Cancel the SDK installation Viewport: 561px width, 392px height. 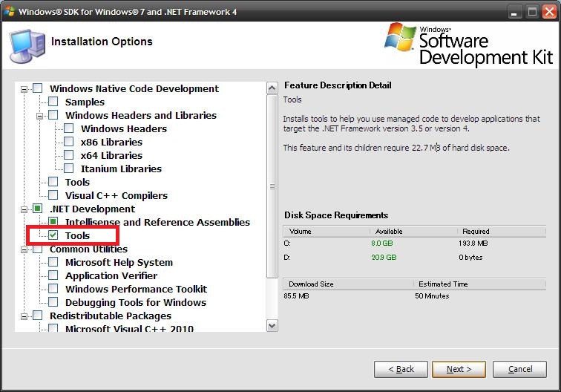click(x=520, y=369)
